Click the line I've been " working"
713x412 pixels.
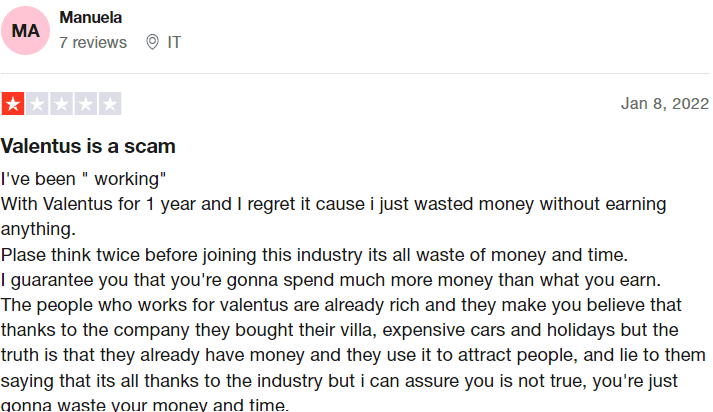83,179
